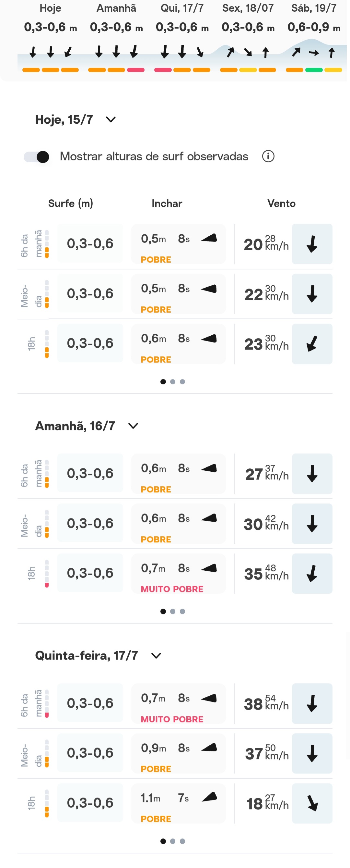Click the wind arrow for tomorrow 18h, 35 km/h
The width and height of the screenshot is (350, 868).
pyautogui.click(x=312, y=574)
